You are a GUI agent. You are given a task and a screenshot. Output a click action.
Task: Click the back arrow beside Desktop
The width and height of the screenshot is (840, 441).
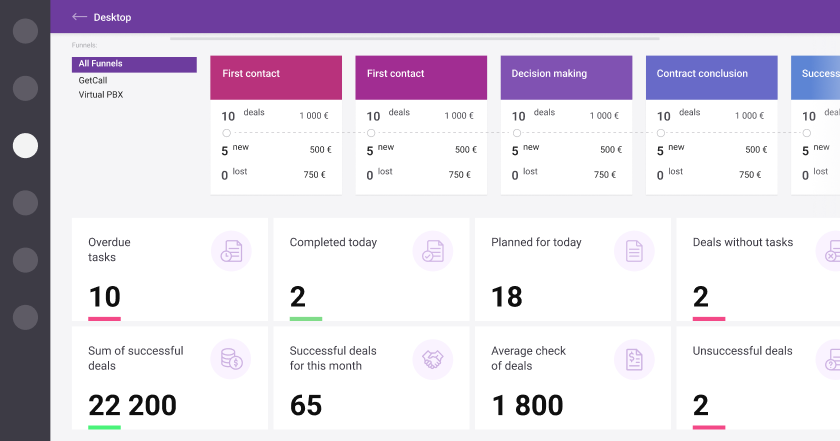79,17
